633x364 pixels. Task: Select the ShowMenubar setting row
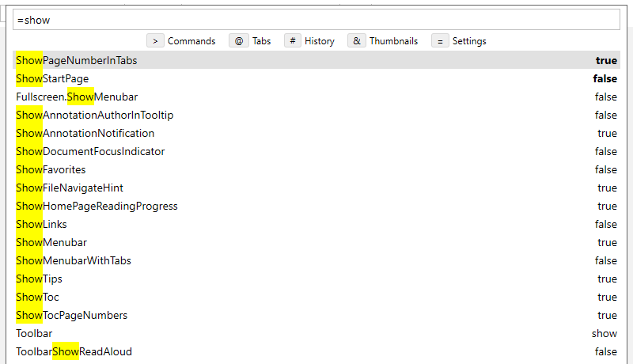tap(316, 242)
